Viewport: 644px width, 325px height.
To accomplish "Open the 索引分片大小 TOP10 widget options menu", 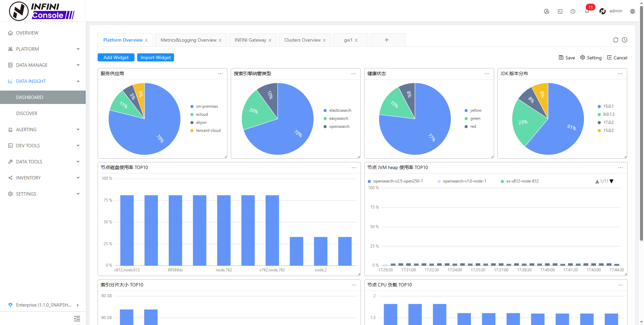I will (x=354, y=285).
